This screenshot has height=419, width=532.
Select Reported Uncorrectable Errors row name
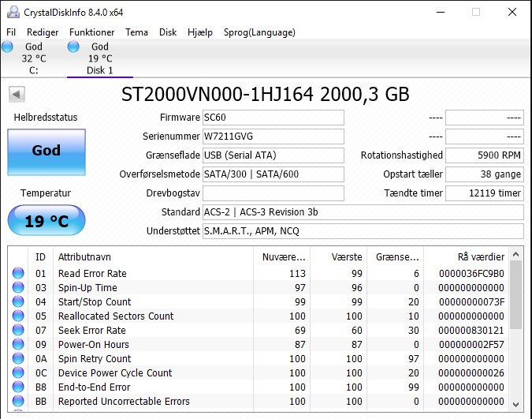pyautogui.click(x=124, y=402)
